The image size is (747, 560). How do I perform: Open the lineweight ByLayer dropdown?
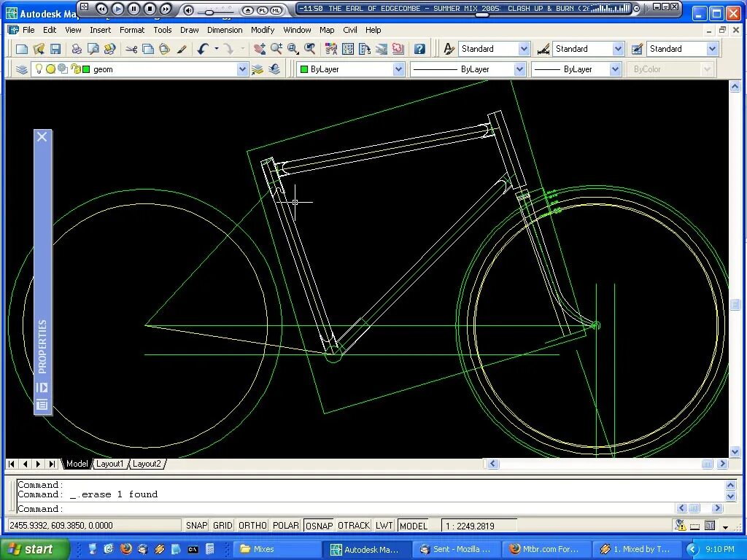click(x=615, y=69)
